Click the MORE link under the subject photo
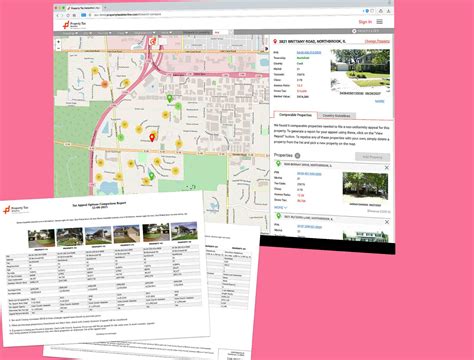This screenshot has height=360, width=474. coord(380,101)
